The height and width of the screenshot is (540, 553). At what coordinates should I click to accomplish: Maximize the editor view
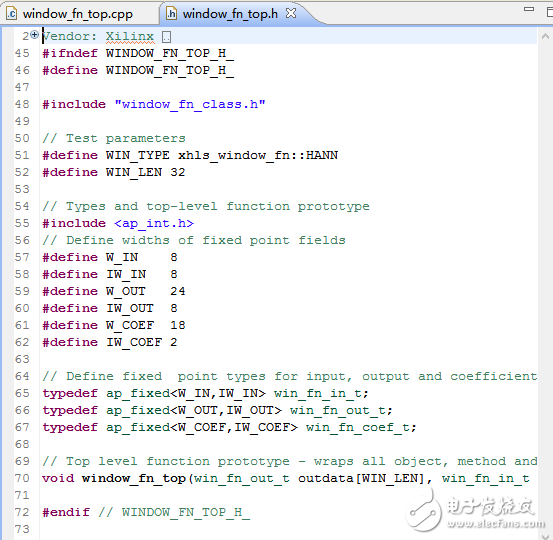click(549, 12)
